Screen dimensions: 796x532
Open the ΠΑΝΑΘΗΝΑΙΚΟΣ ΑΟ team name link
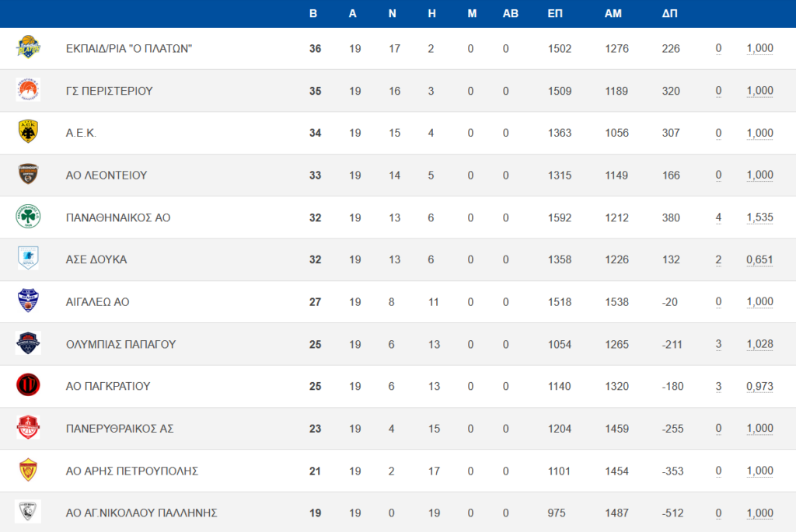[118, 217]
